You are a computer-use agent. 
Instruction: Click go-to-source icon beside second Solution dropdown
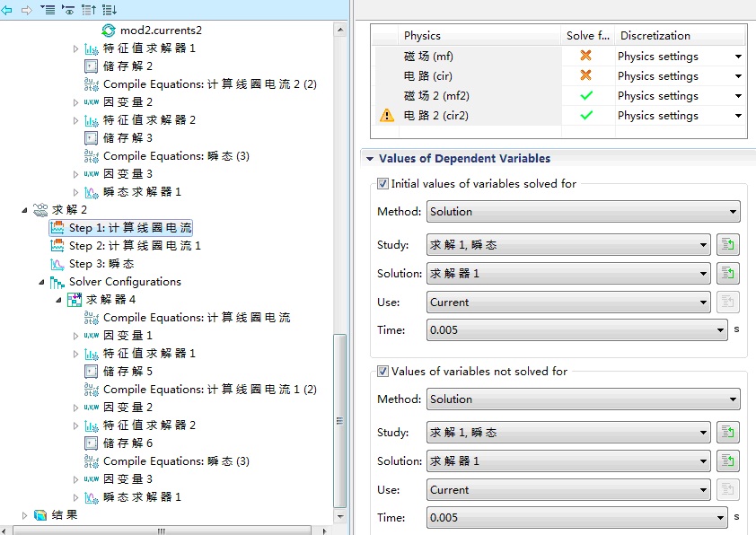727,461
